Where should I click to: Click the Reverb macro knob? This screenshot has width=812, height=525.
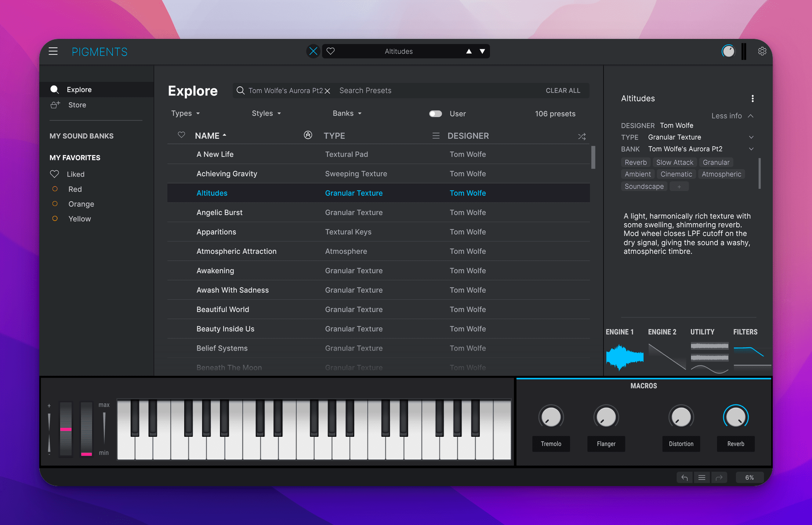coord(736,417)
